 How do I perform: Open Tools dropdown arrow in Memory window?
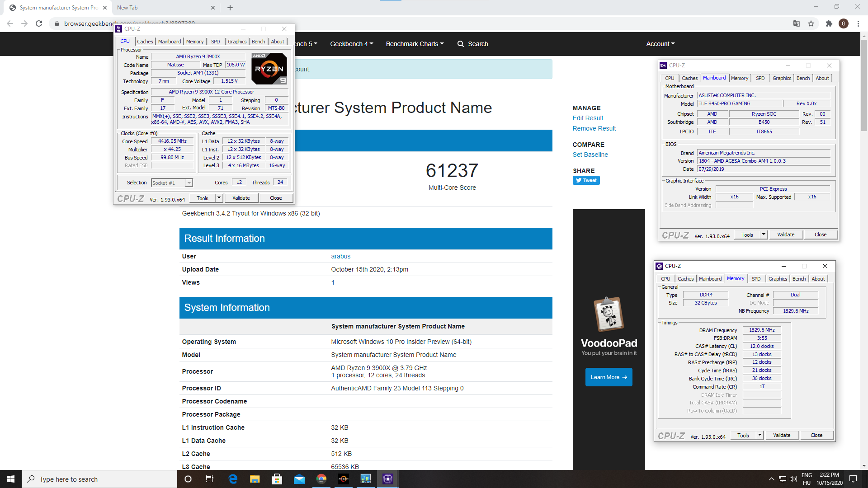[x=759, y=435]
